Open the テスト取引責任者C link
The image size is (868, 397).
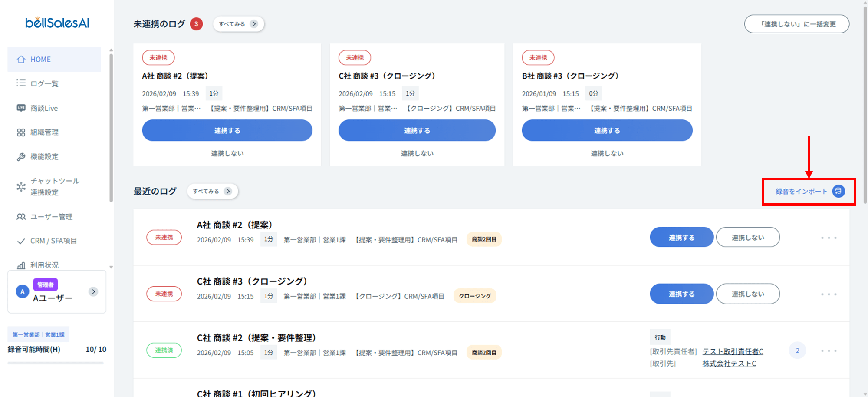(733, 351)
